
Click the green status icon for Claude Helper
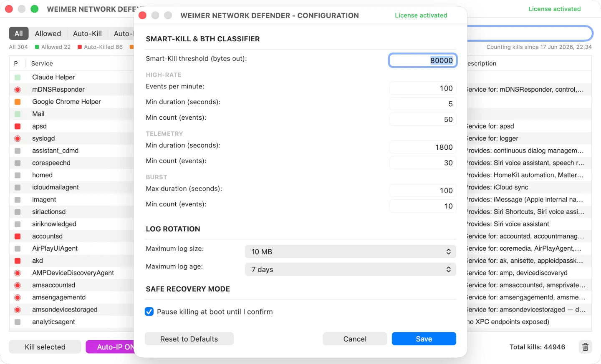click(18, 78)
